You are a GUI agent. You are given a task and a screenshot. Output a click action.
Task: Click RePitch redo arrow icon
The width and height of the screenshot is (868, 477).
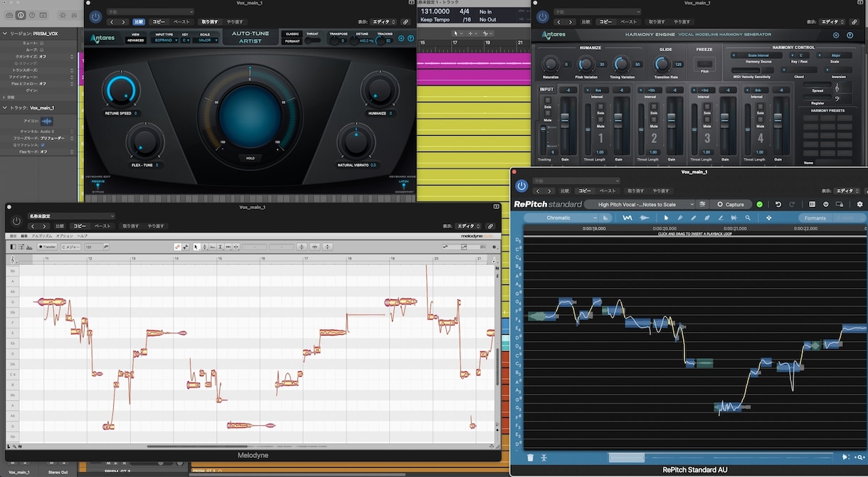791,204
